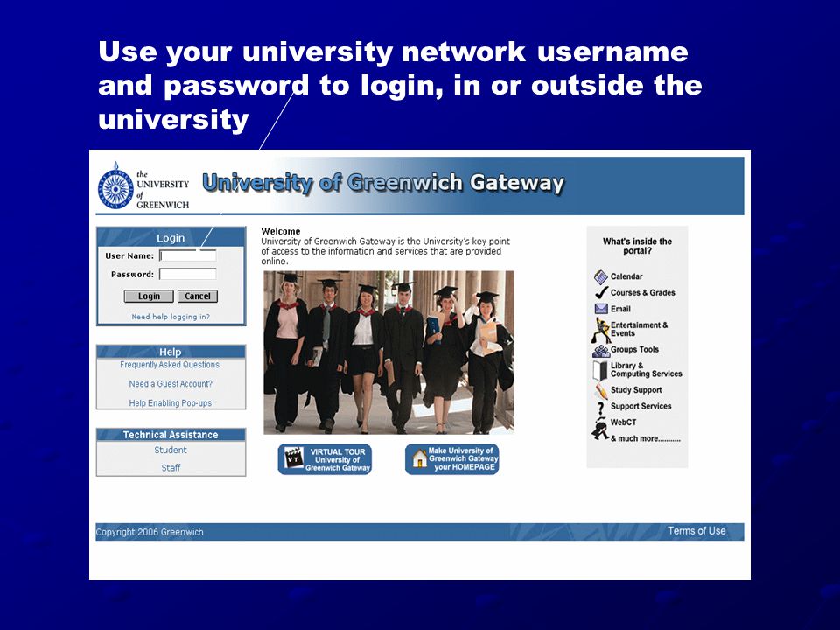The image size is (840, 630).
Task: Click the house icon on homepage button
Action: (x=419, y=458)
